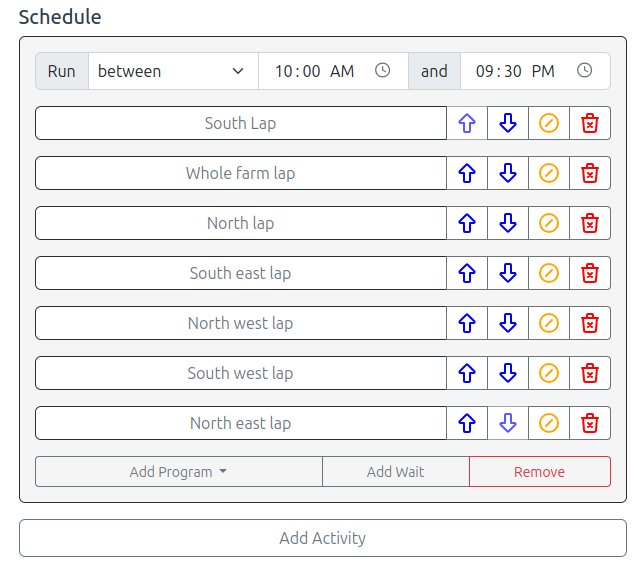
Task: Remove this schedule activity
Action: pyautogui.click(x=540, y=472)
